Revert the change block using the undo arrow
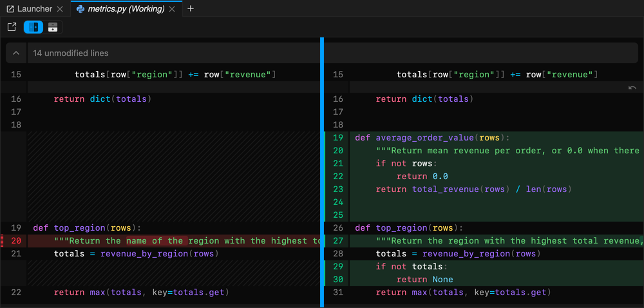Screen dimensions: 644x308 click(632, 88)
